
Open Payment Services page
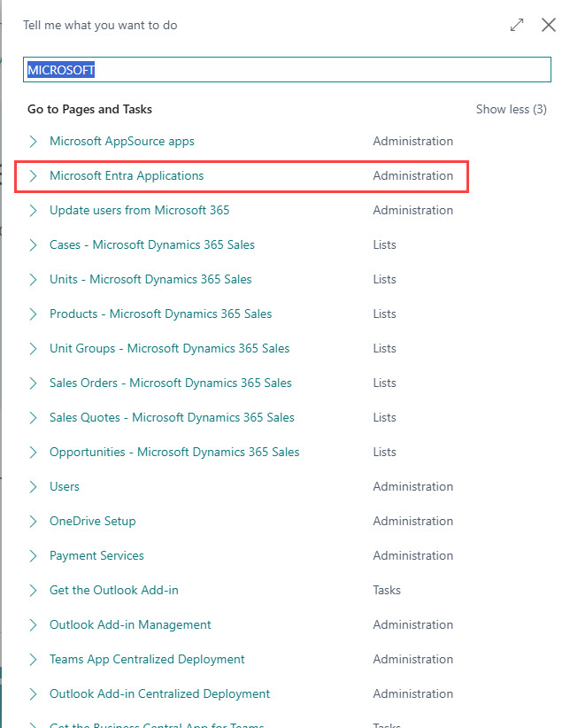pyautogui.click(x=96, y=555)
